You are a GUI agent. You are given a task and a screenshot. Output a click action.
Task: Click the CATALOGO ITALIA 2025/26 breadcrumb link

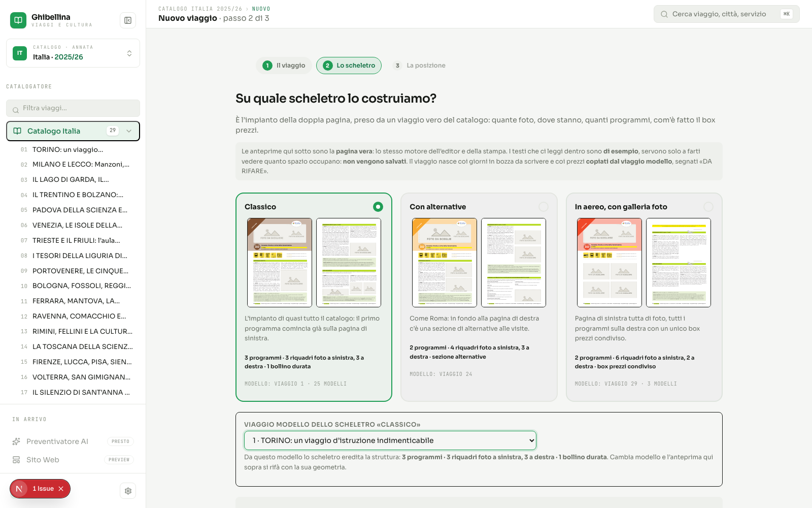point(200,9)
